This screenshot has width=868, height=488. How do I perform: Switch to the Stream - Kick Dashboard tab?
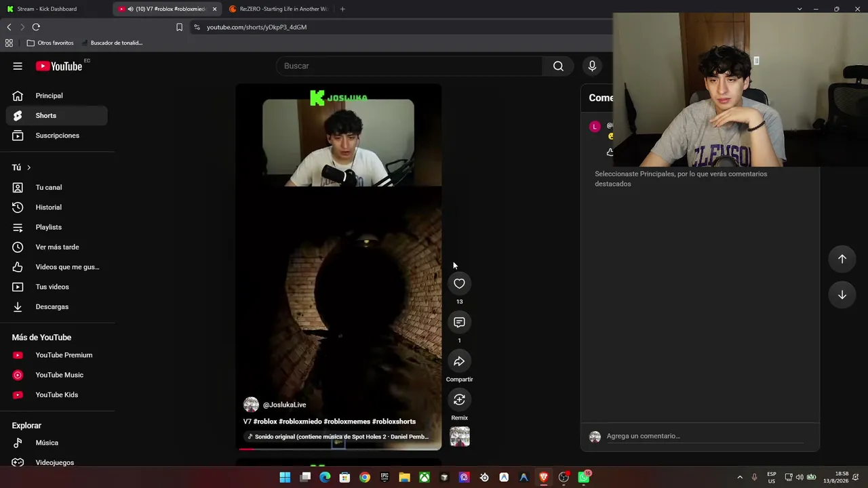pos(56,9)
